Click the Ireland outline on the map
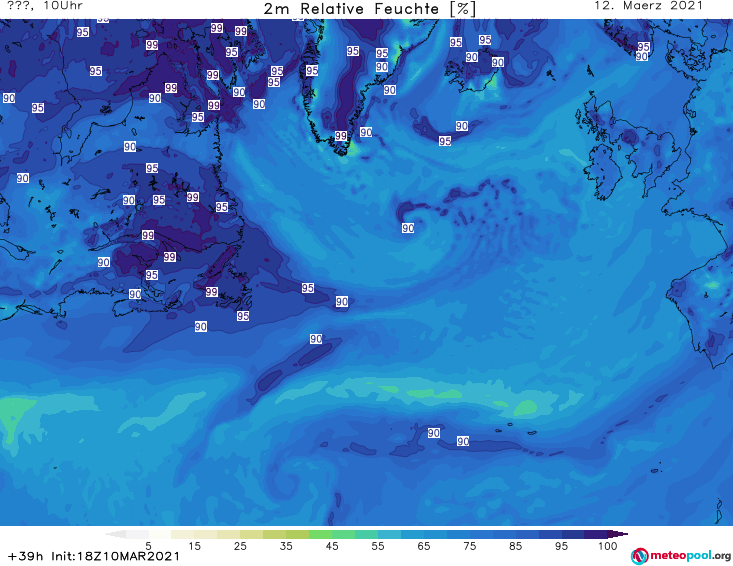Viewport: 733px width, 566px height. [603, 171]
